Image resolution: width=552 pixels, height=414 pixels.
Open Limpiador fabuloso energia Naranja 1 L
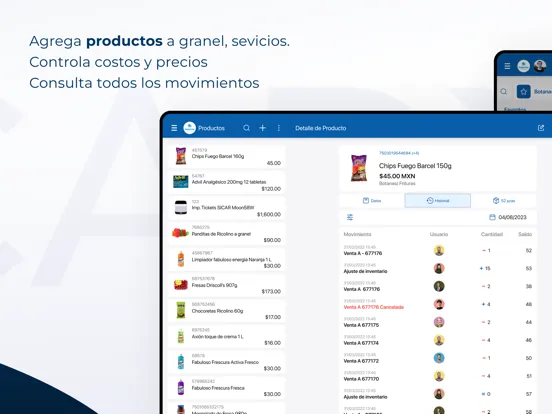[x=226, y=260]
